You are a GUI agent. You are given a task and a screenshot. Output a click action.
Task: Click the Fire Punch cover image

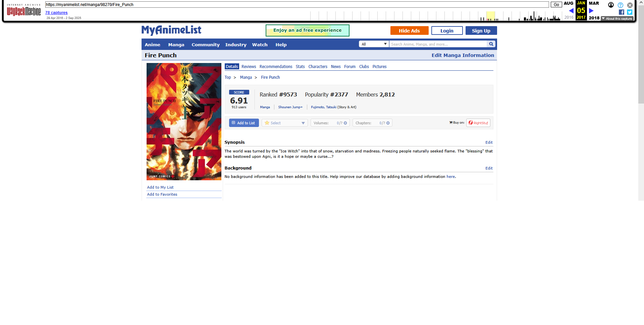(x=184, y=122)
